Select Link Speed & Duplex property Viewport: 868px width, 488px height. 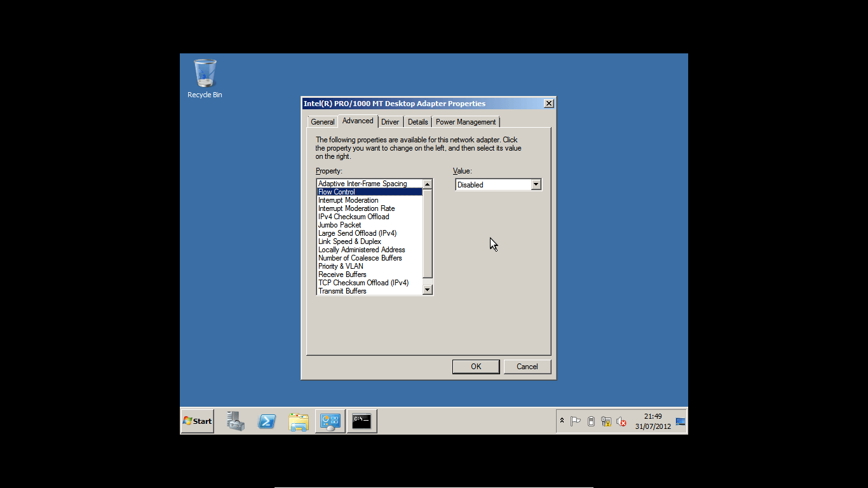point(349,241)
